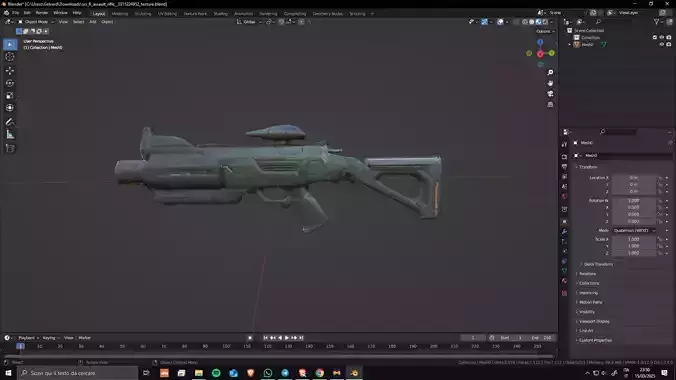
Task: Click Location X value field
Action: 634,177
